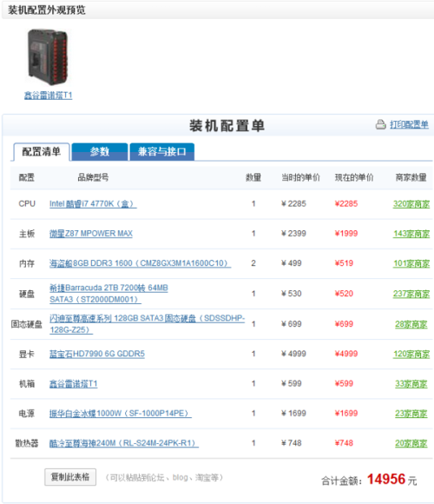
Task: View 143家商家 for the motherboard
Action: 411,234
